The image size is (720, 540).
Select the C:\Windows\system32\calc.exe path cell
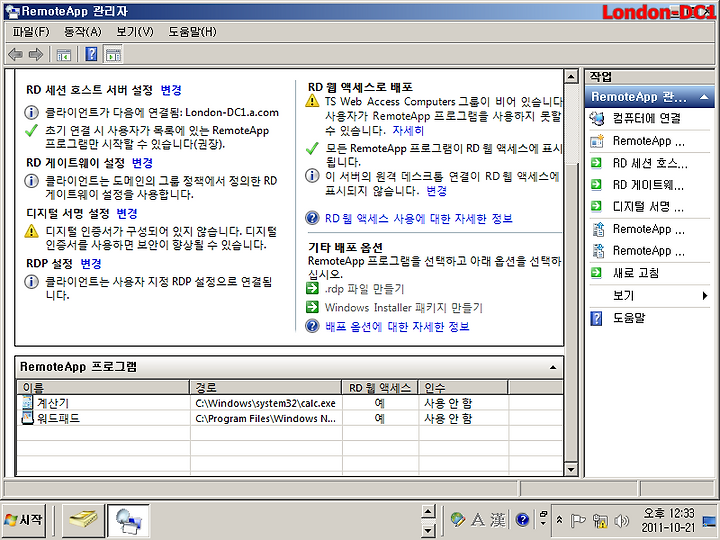coord(266,403)
